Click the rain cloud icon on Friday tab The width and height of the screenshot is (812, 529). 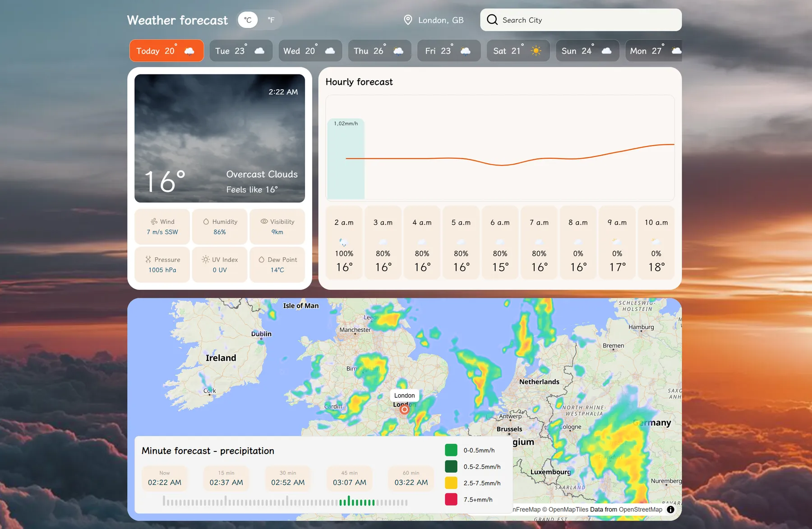[466, 51]
